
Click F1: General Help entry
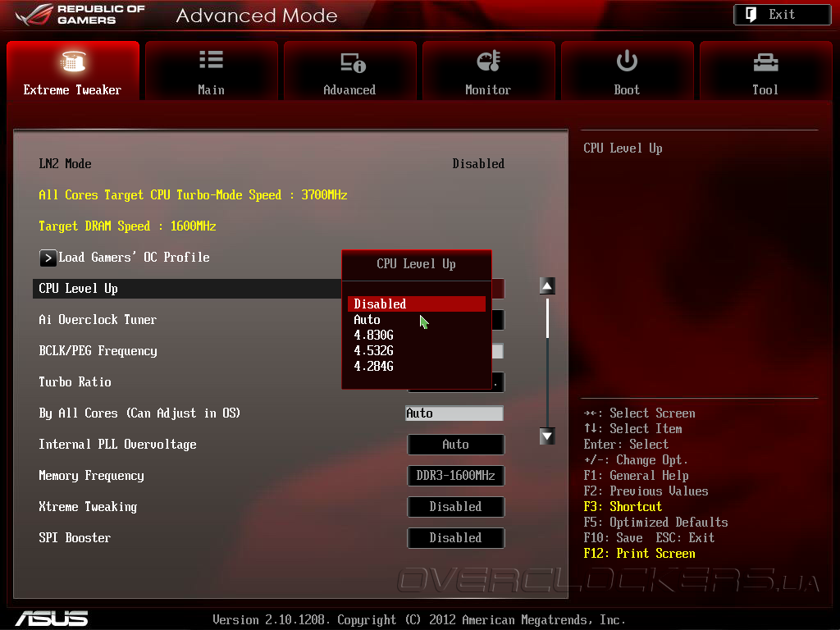click(636, 476)
